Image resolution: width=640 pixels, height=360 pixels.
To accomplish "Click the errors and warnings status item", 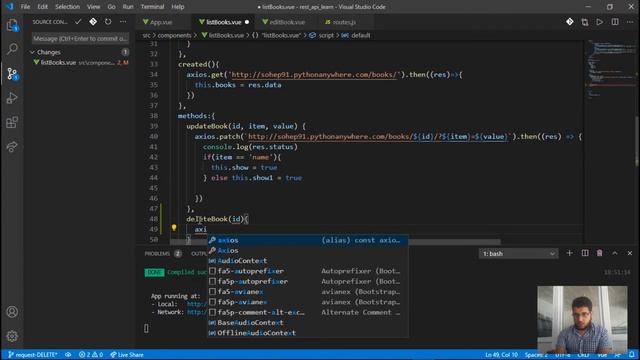I will pyautogui.click(x=91, y=355).
